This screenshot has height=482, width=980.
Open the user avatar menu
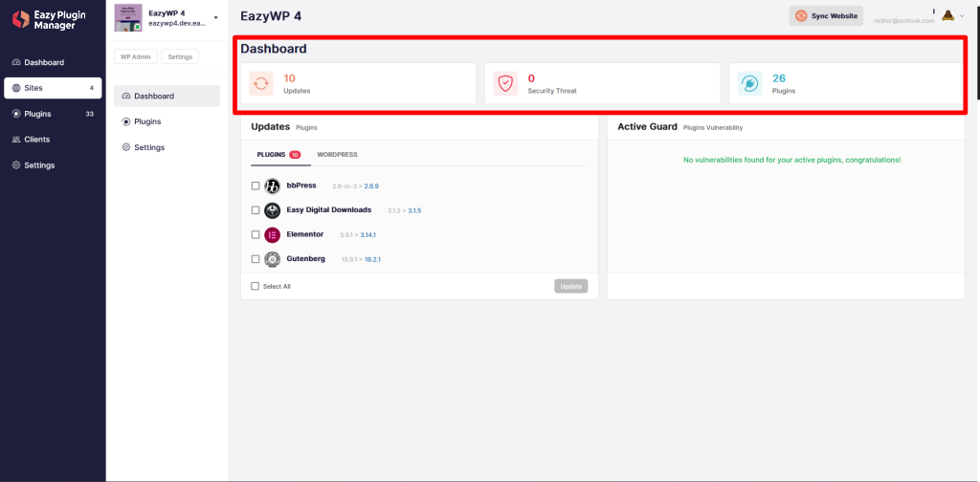tap(947, 16)
